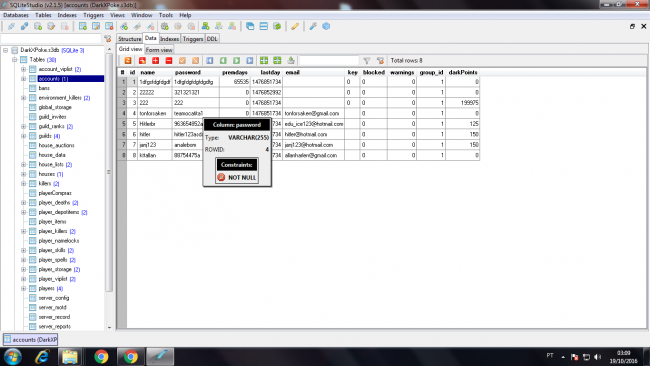Switch to the Form view tab
This screenshot has width=650, height=366.
[x=159, y=50]
